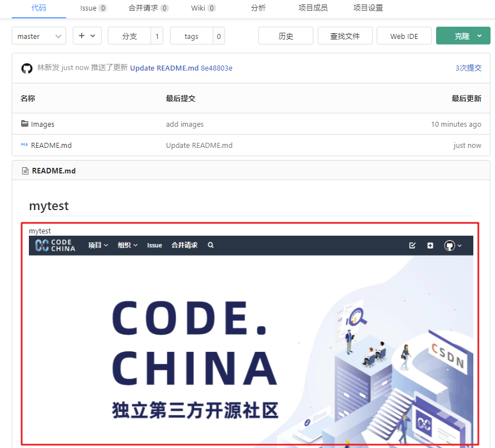
Task: Click the 查找文件 button
Action: (x=345, y=35)
